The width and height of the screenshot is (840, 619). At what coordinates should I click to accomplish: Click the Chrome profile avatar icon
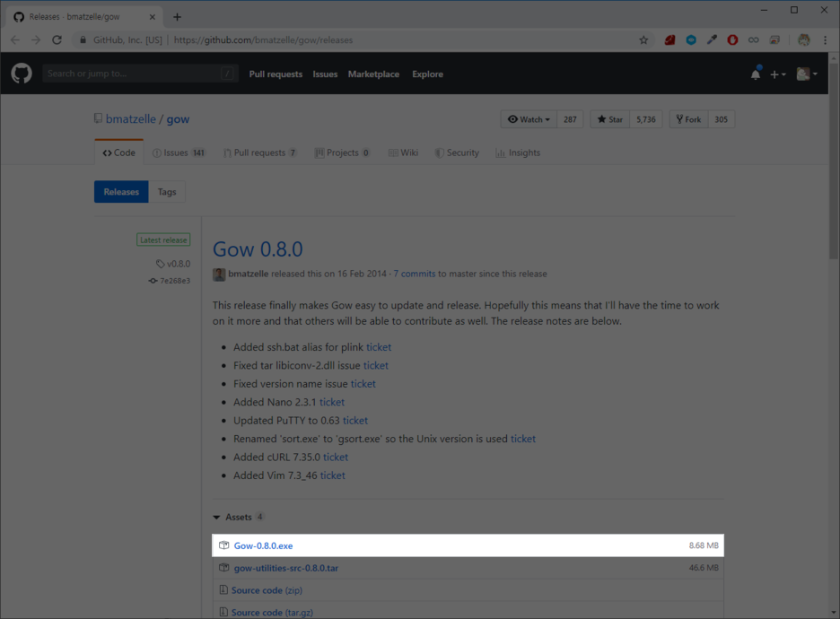(x=803, y=40)
